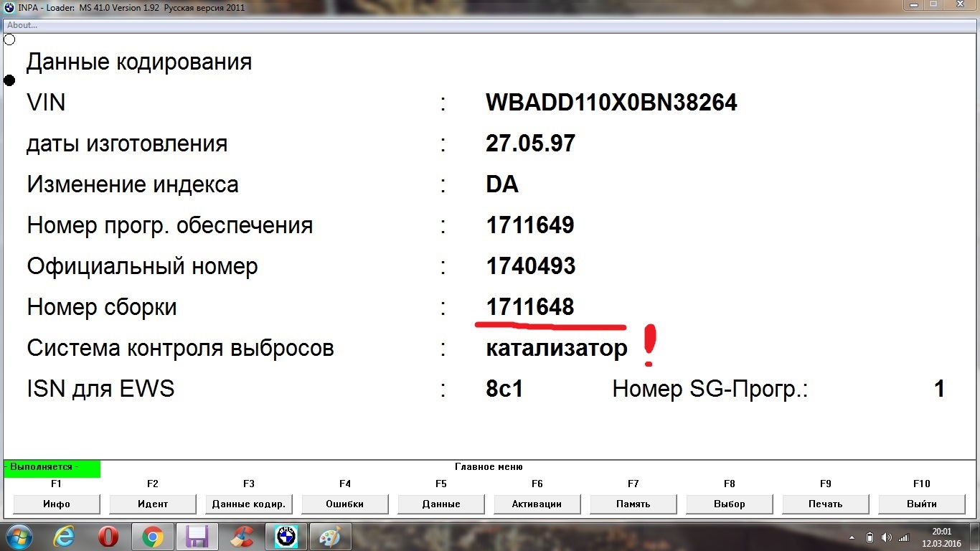Screen dimensions: 980x551
Task: Click F5 Данные button
Action: pyautogui.click(x=441, y=504)
